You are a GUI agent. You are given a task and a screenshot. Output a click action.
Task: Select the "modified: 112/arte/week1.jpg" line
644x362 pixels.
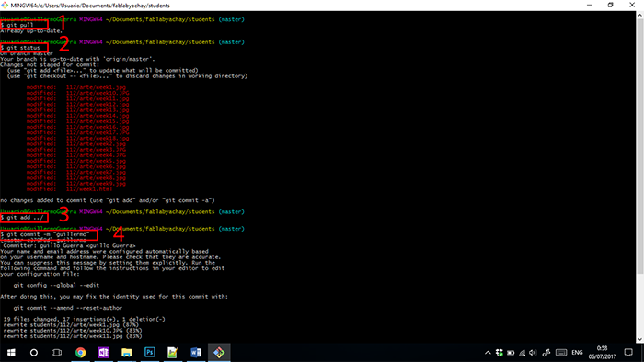click(x=76, y=87)
